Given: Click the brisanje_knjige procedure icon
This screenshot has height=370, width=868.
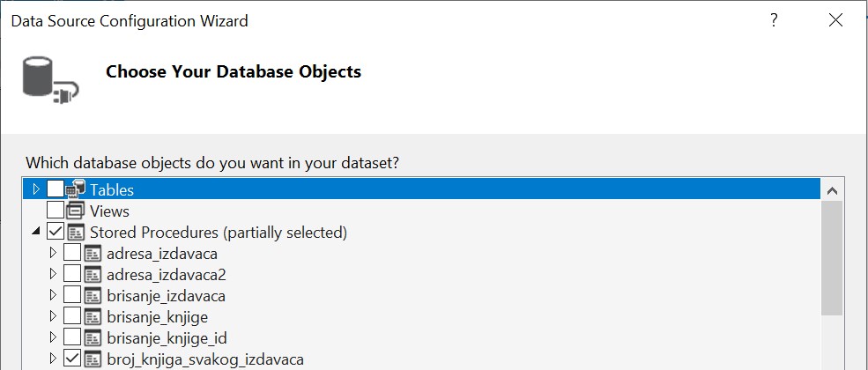Looking at the screenshot, I should [x=93, y=316].
